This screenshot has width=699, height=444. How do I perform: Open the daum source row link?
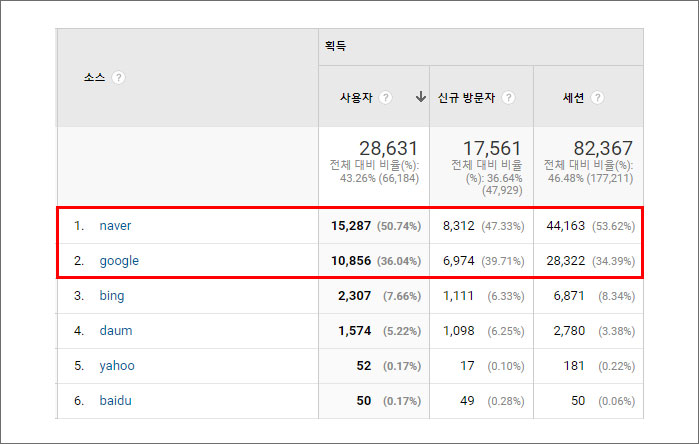click(115, 331)
